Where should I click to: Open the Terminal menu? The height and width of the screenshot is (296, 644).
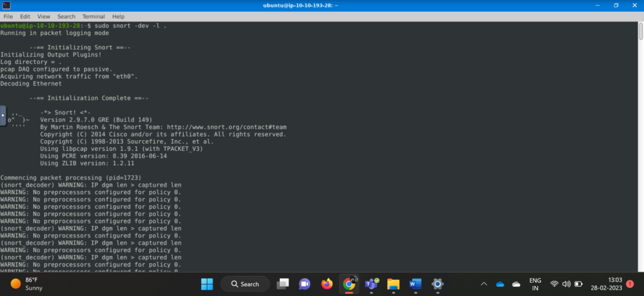point(93,16)
